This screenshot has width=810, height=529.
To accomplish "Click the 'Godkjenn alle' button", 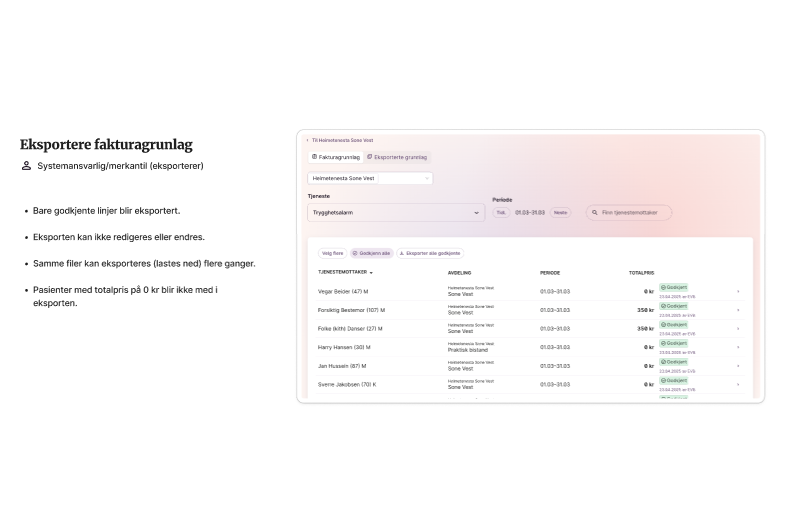I will pos(371,253).
